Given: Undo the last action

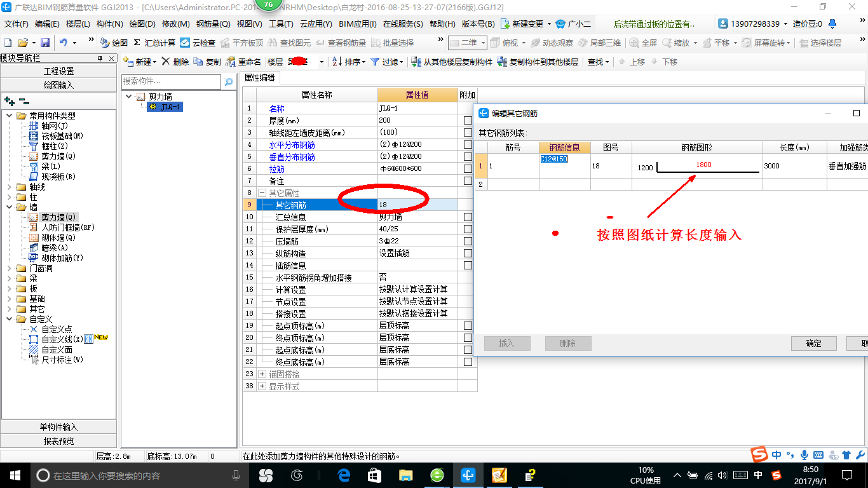Looking at the screenshot, I should point(64,43).
